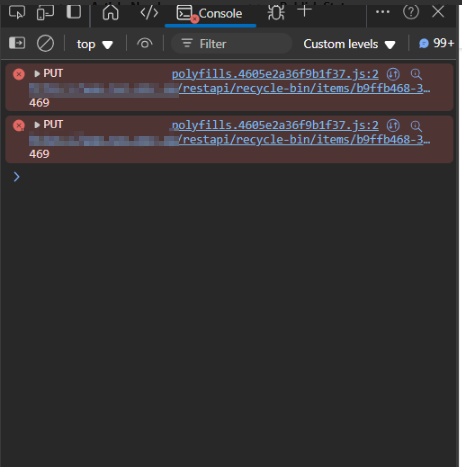Click search magnifier icon in first error
Viewport: 462px width, 467px height.
[416, 74]
